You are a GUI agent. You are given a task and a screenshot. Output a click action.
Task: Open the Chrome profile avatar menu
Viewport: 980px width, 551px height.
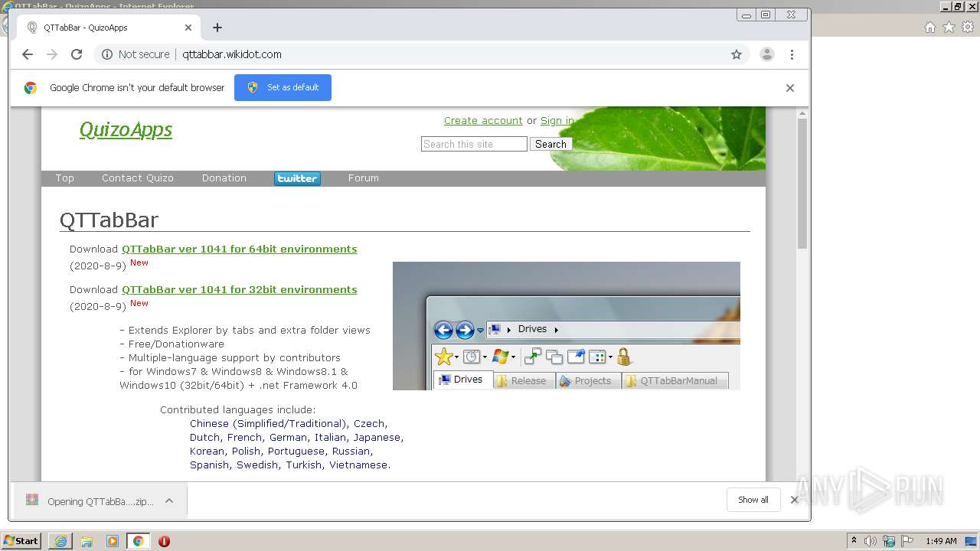[766, 54]
